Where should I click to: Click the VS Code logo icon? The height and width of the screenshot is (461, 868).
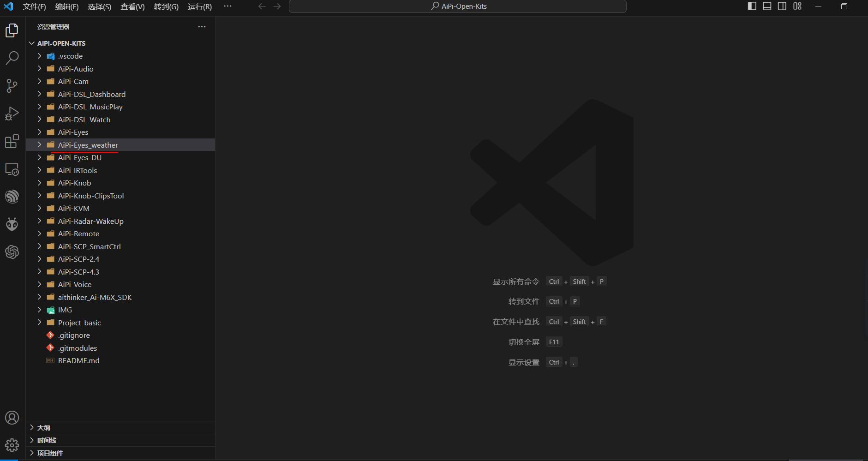click(x=8, y=6)
